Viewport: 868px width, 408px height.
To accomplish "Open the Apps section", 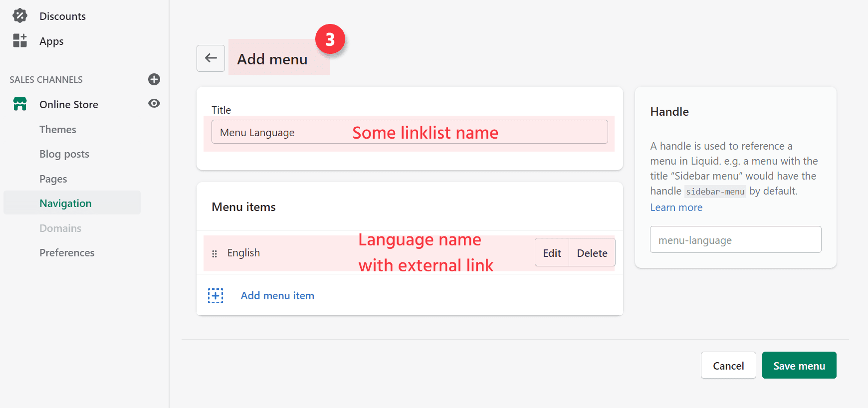I will [x=51, y=41].
